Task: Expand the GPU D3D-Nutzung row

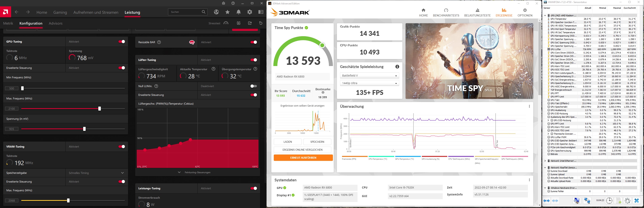Action: coord(548,120)
